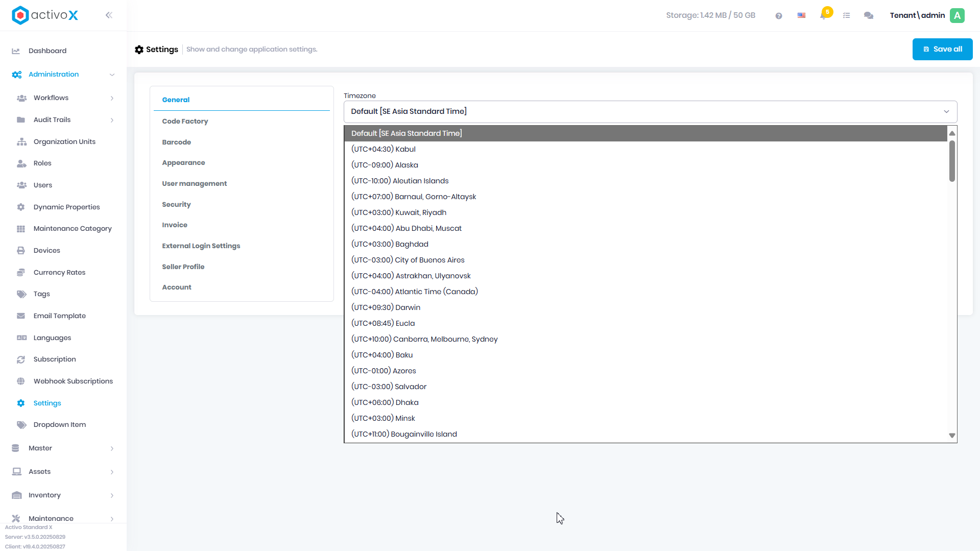Click the timezone list scroll down arrow
The height and width of the screenshot is (551, 980).
click(952, 436)
